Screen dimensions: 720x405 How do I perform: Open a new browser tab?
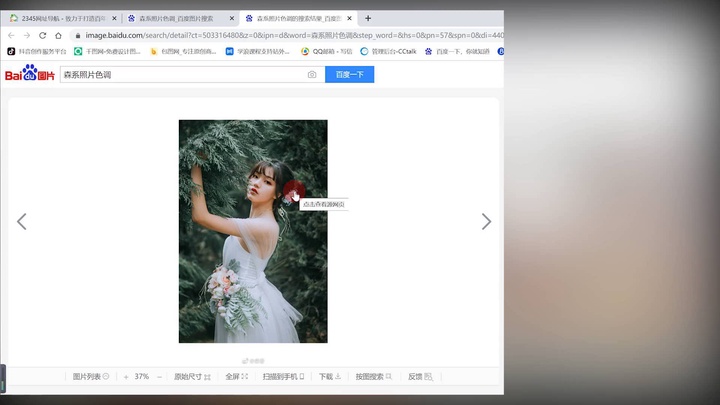click(x=368, y=18)
